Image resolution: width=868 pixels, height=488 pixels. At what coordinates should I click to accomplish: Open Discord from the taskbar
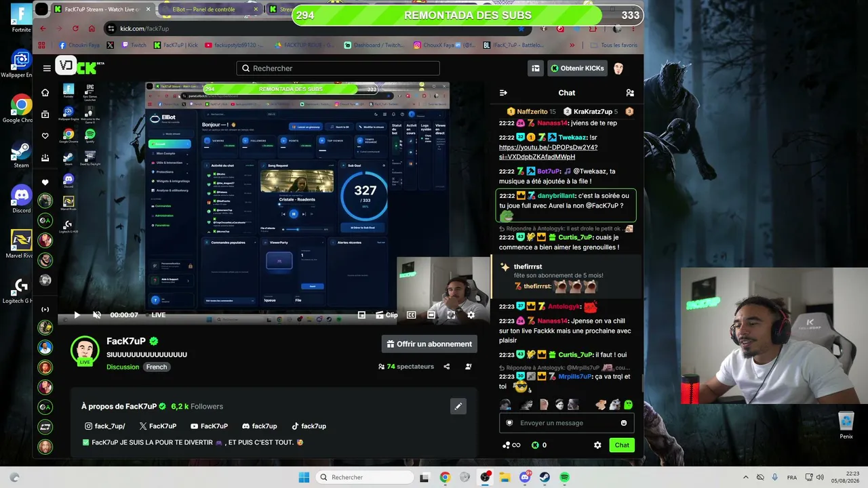(x=525, y=477)
